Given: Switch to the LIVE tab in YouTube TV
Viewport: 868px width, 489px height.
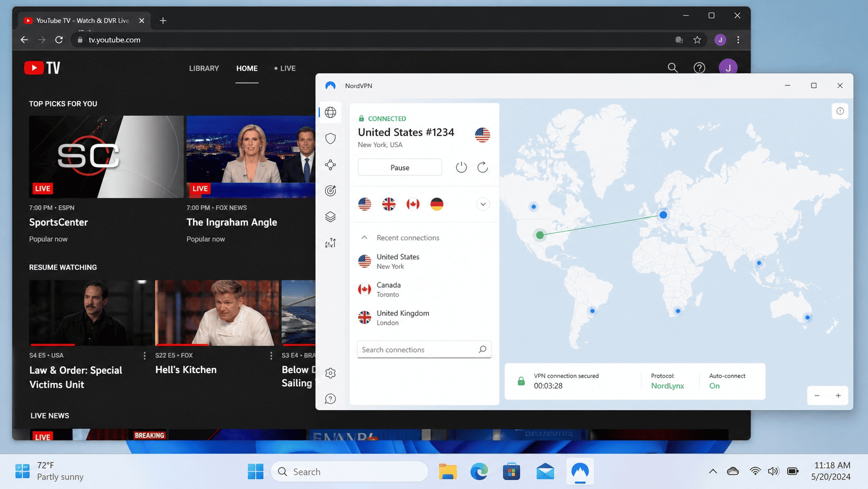Looking at the screenshot, I should click(x=285, y=68).
